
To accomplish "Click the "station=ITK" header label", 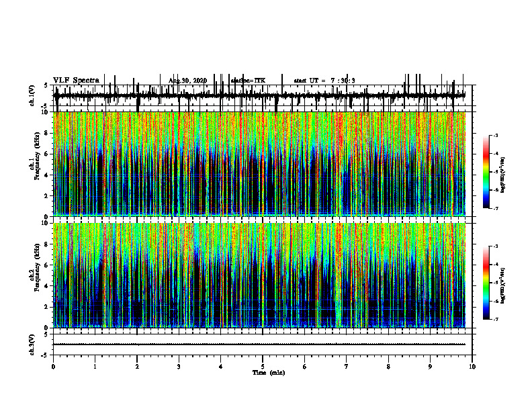I will (248, 81).
